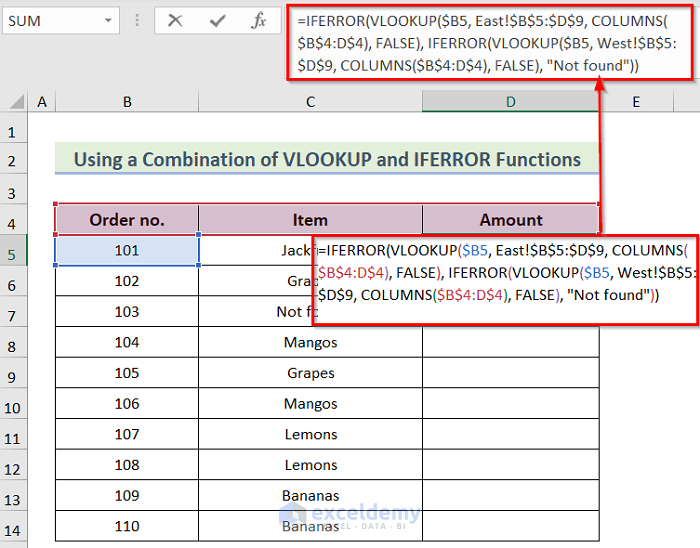This screenshot has height=548, width=700.
Task: Click the 'Item' header cell
Action: coord(310,220)
